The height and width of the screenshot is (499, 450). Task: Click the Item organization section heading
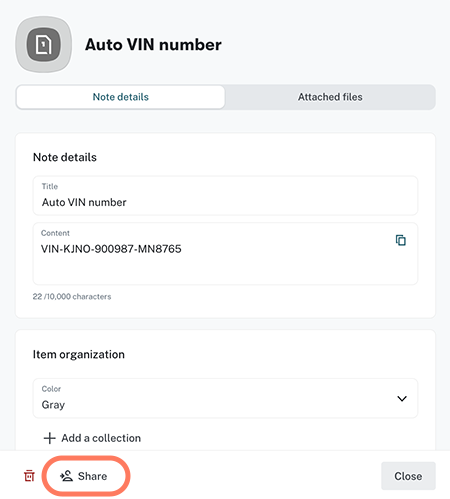pos(79,354)
